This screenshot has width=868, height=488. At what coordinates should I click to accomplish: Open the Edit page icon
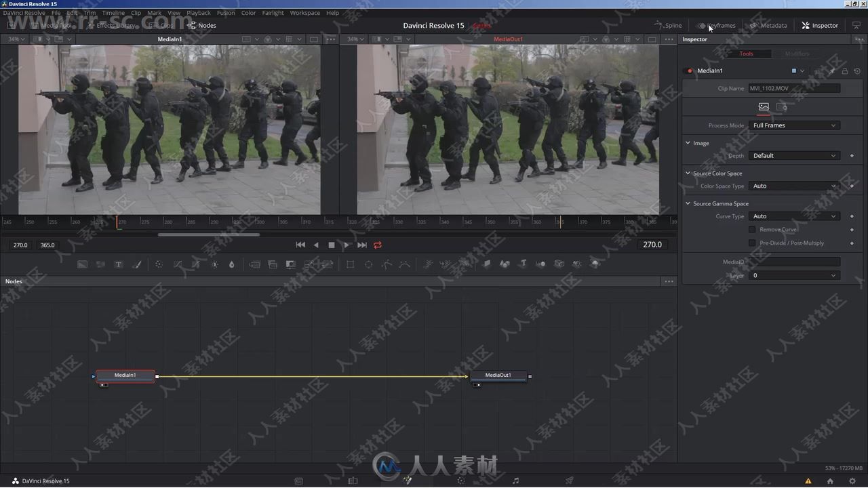(x=353, y=481)
